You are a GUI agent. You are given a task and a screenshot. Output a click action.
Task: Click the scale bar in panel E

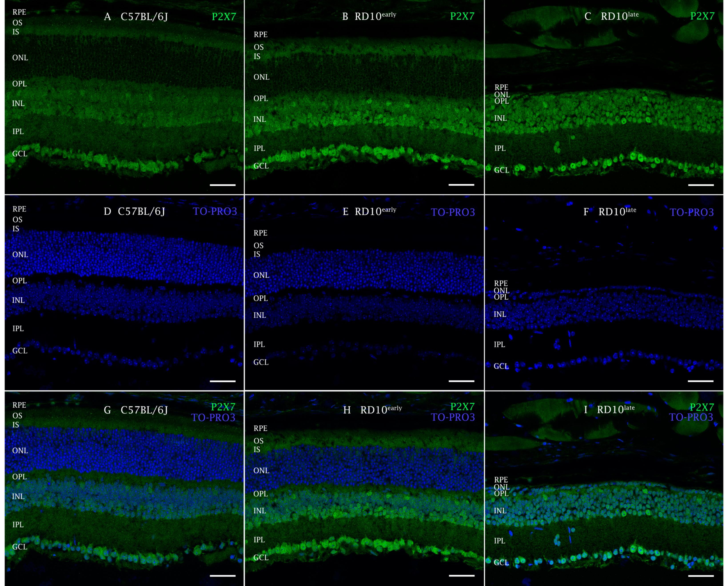[461, 381]
